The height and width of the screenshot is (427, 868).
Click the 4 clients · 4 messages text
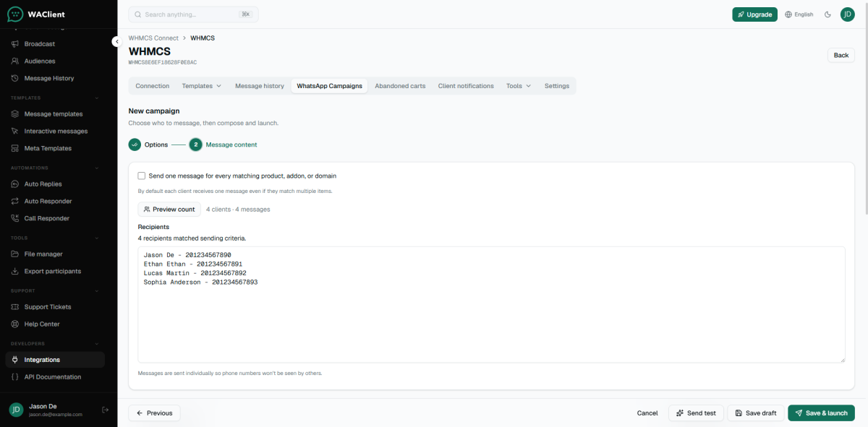click(x=238, y=210)
